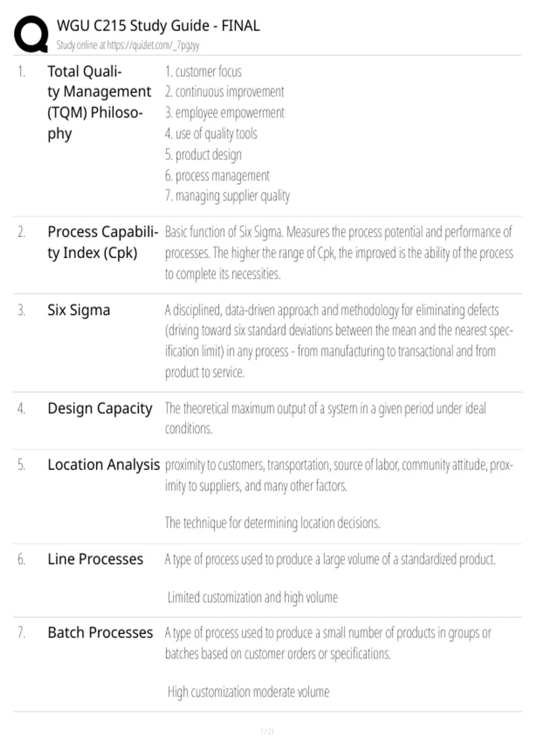Click the Line Processes term heading
This screenshot has width=534, height=756.
tap(95, 559)
